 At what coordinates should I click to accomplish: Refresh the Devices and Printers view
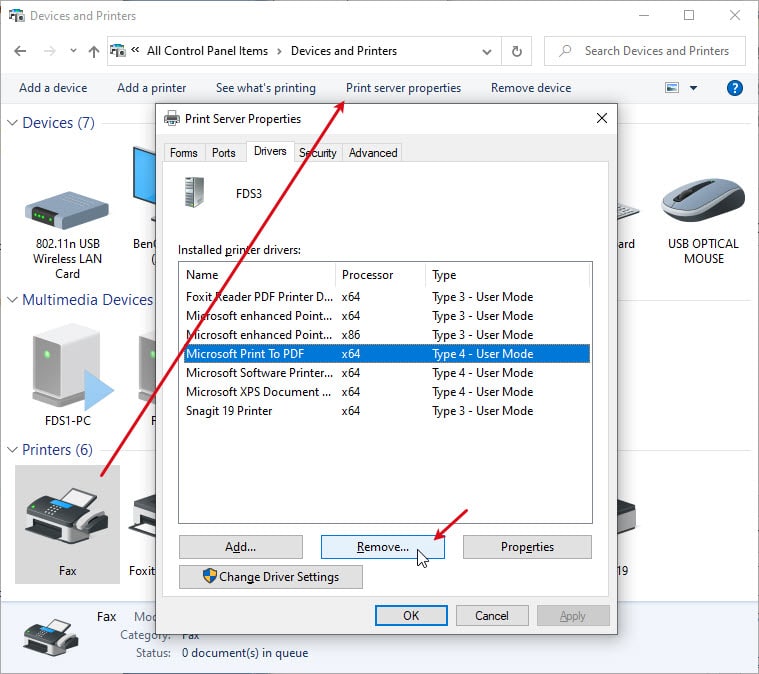[x=516, y=51]
